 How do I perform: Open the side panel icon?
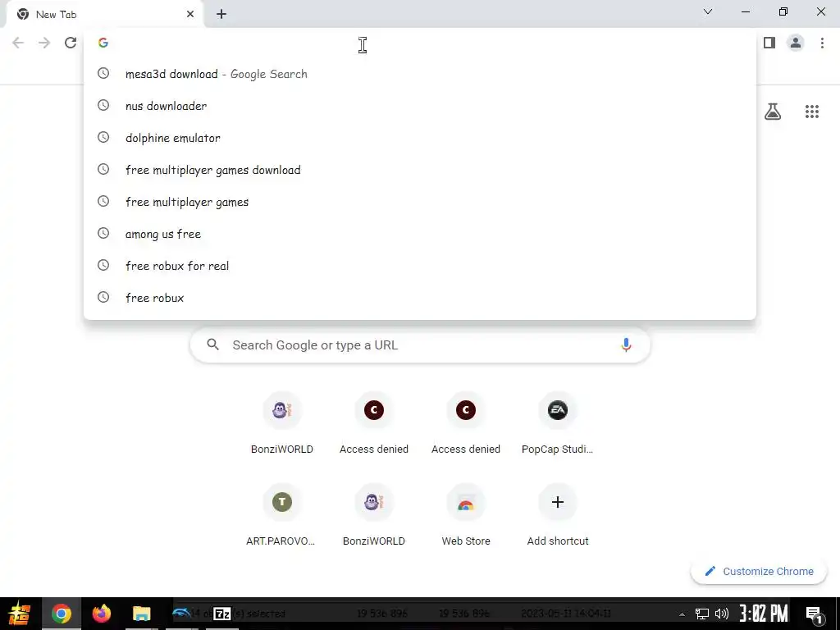(769, 43)
